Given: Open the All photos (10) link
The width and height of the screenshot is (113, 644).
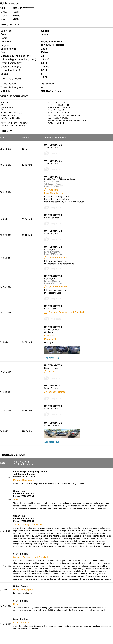Looking at the screenshot, I should [52, 358].
